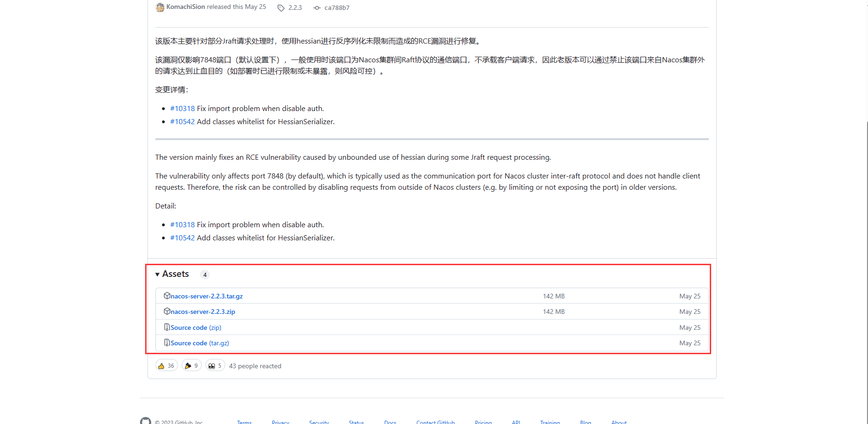Click May 25 date of nacos-server-2.2.3.tar.gz
Screen dimensions: 868x424
click(x=690, y=296)
